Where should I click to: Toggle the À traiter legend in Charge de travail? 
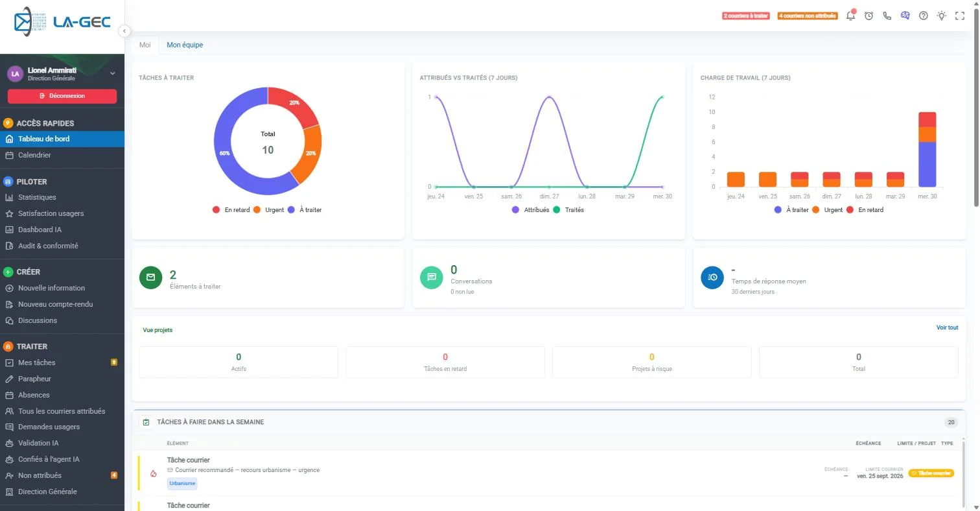click(791, 210)
